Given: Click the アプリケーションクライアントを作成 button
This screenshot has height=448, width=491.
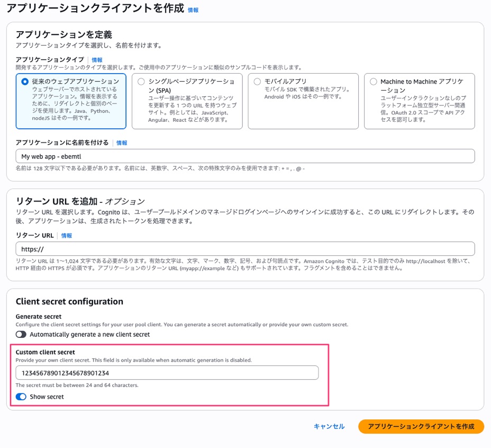Looking at the screenshot, I should [x=421, y=426].
